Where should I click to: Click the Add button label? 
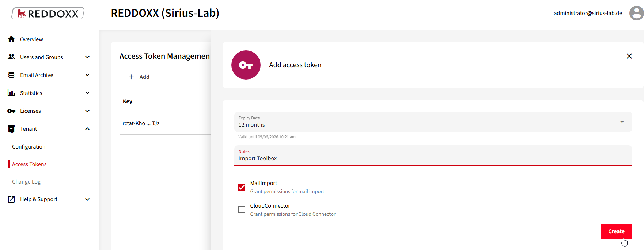144,77
